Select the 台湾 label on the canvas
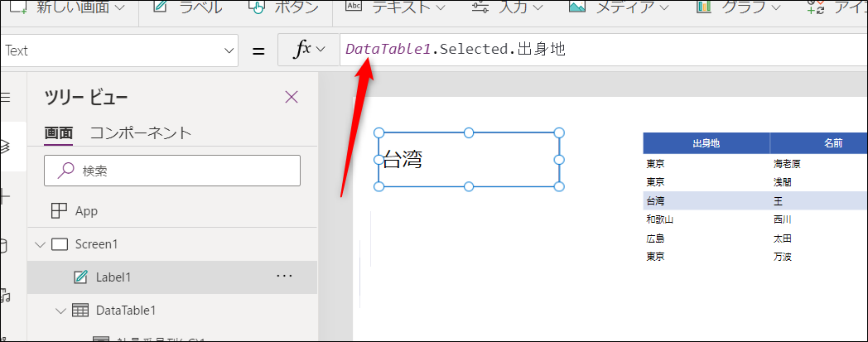868x342 pixels. point(469,159)
